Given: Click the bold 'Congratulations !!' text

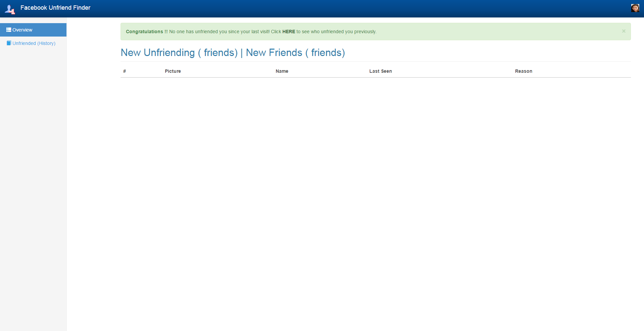Looking at the screenshot, I should (147, 32).
